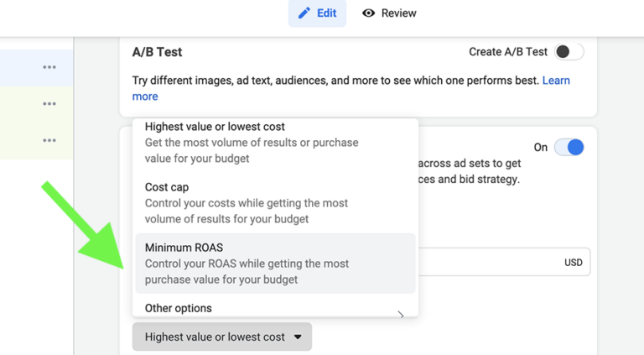Open the Highest value or lowest cost dropdown button

point(221,337)
